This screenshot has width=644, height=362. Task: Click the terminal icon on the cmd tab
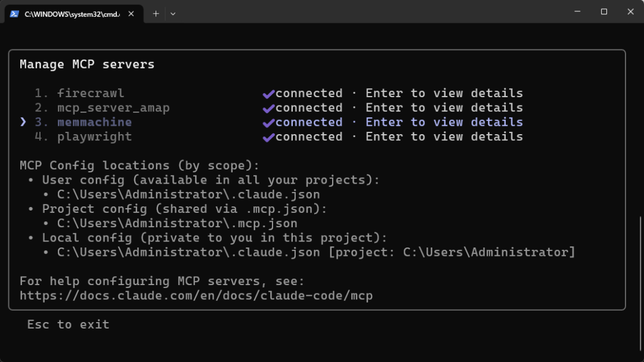pos(14,14)
